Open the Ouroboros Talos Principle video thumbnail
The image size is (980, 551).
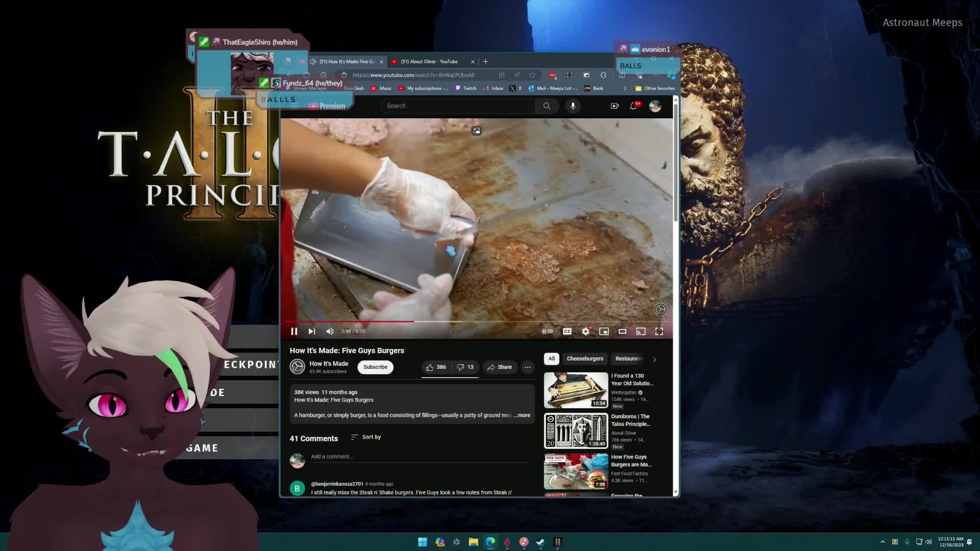pos(576,431)
